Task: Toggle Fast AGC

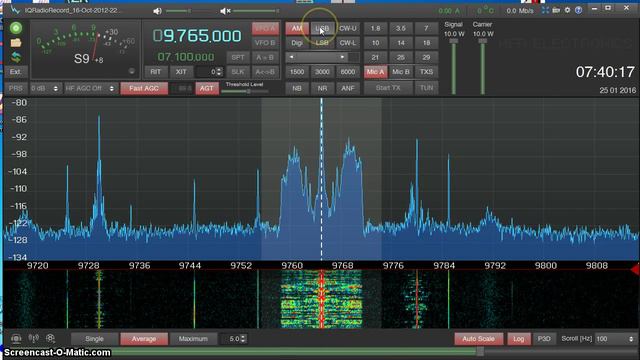Action: [x=144, y=88]
